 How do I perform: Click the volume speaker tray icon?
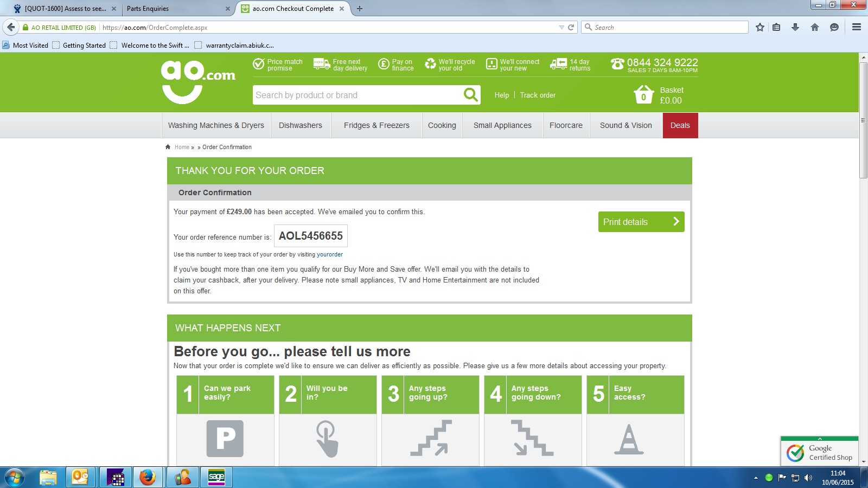tap(808, 478)
